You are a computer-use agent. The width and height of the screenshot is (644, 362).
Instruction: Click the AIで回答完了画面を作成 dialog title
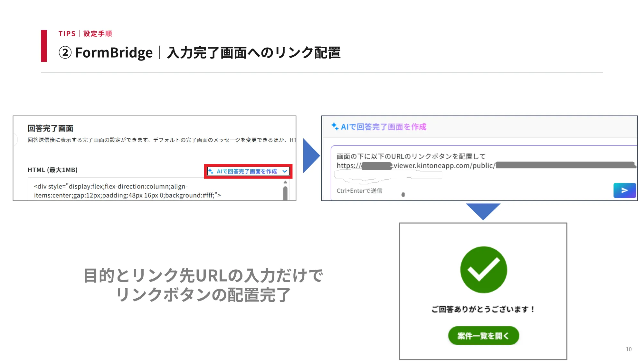coord(384,127)
